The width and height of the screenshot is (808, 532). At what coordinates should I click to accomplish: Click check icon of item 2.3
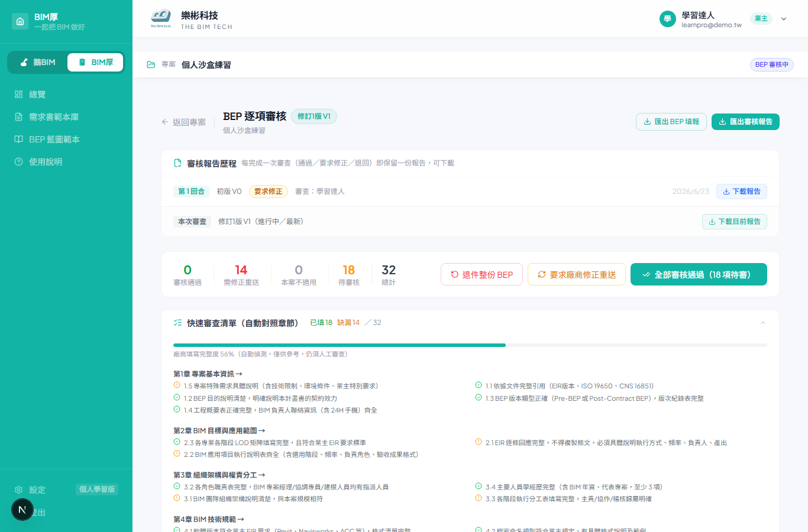(x=177, y=442)
